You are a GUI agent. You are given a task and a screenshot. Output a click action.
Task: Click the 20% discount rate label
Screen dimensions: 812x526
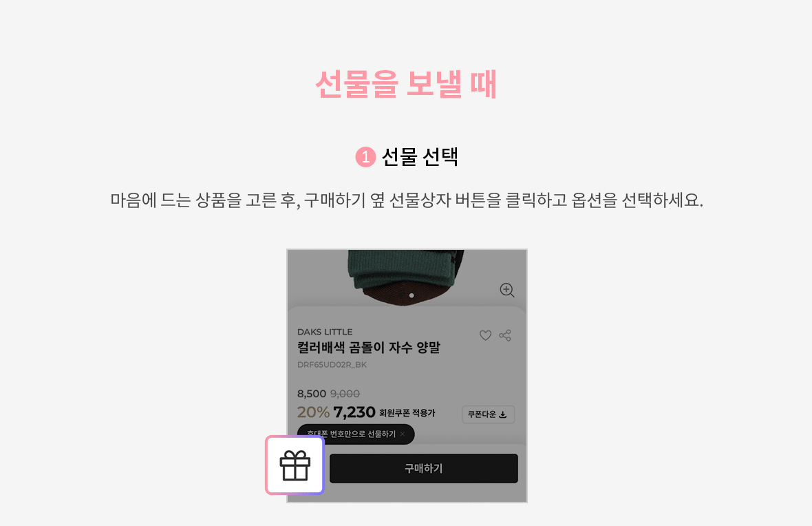pos(313,412)
